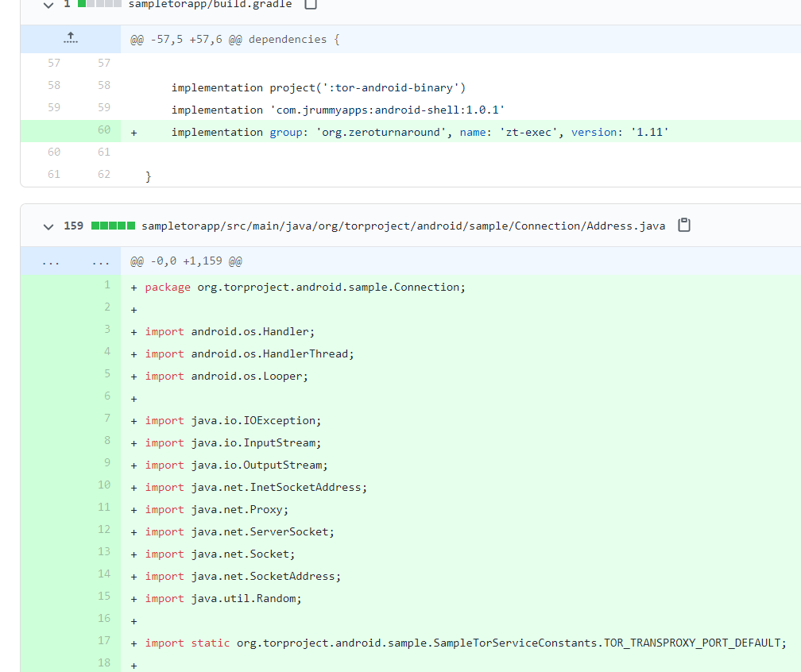Select 'import java.net.SocketAddress;' line
Screen dimensions: 801x672
(x=242, y=577)
